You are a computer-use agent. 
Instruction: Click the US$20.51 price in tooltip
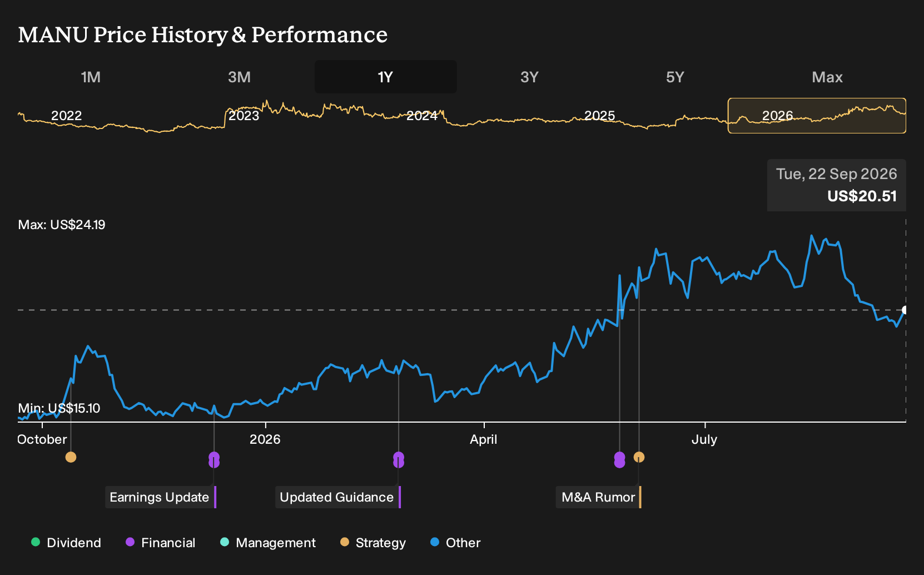click(x=862, y=196)
